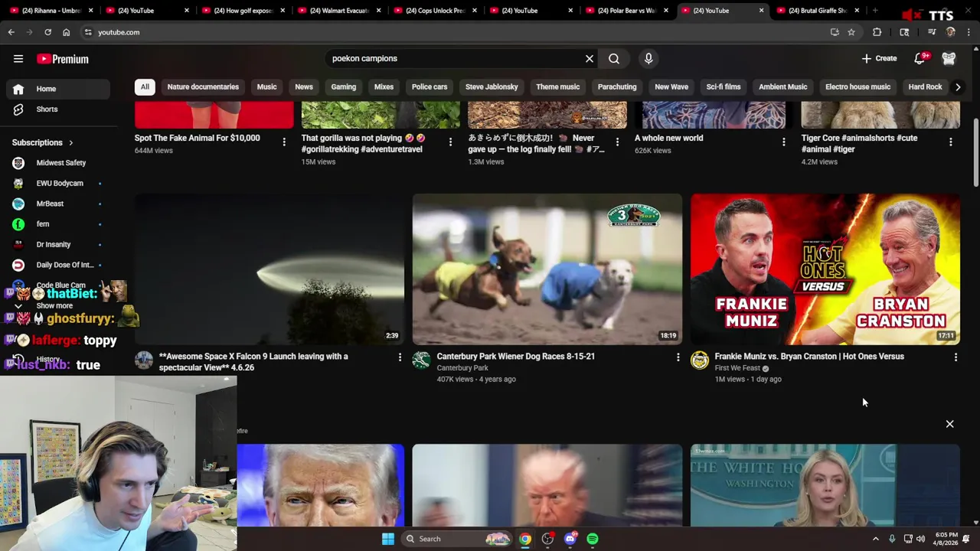Open MrBeast subscription channel
The image size is (980, 551).
[x=58, y=204]
